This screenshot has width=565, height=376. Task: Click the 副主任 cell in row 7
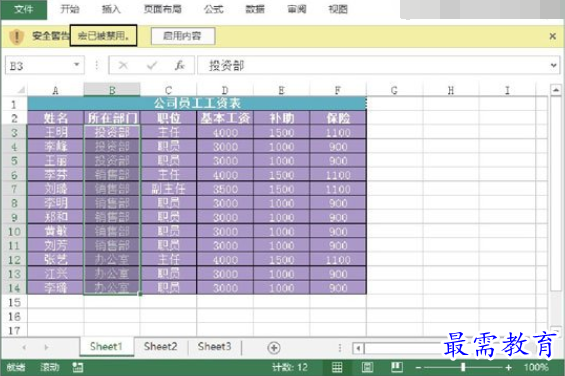click(168, 189)
